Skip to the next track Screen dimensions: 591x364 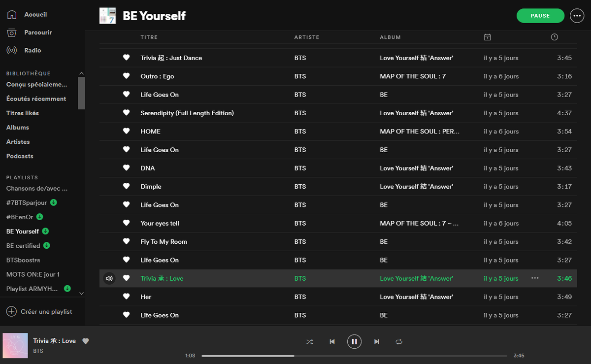[377, 341]
